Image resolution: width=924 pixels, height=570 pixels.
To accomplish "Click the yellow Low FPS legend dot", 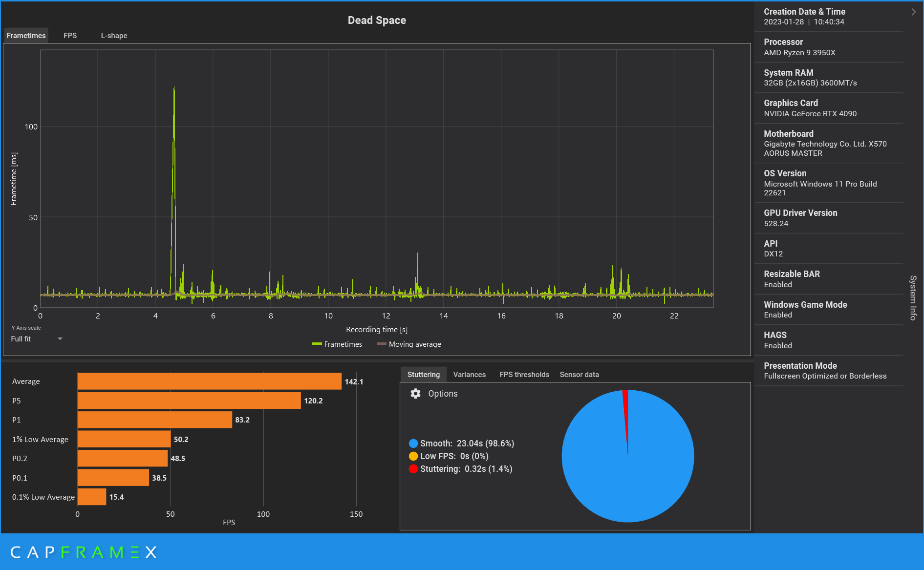I will click(413, 456).
